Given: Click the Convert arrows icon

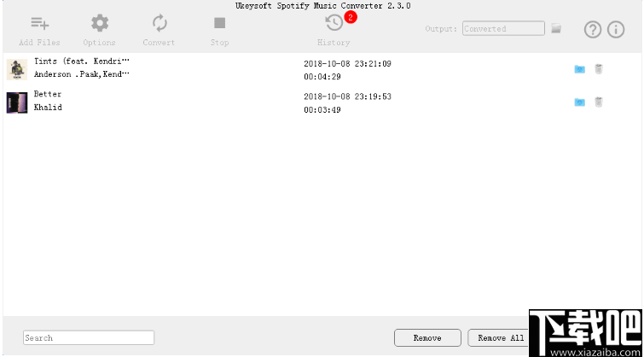Looking at the screenshot, I should (x=160, y=23).
